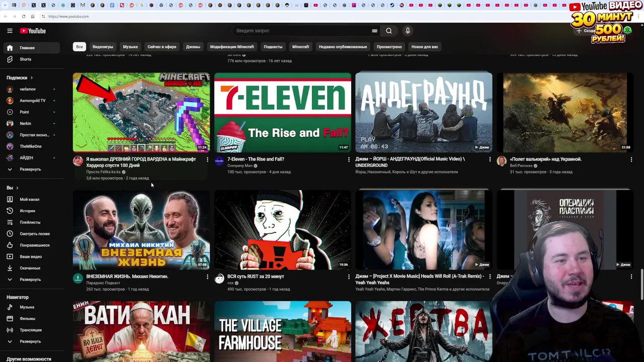Reload the browser page
Viewport: 644px width, 362px height.
23,16
